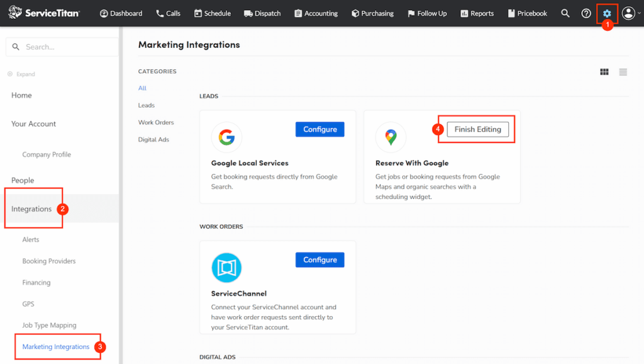Switch to list view layout
This screenshot has height=364, width=644.
click(624, 72)
